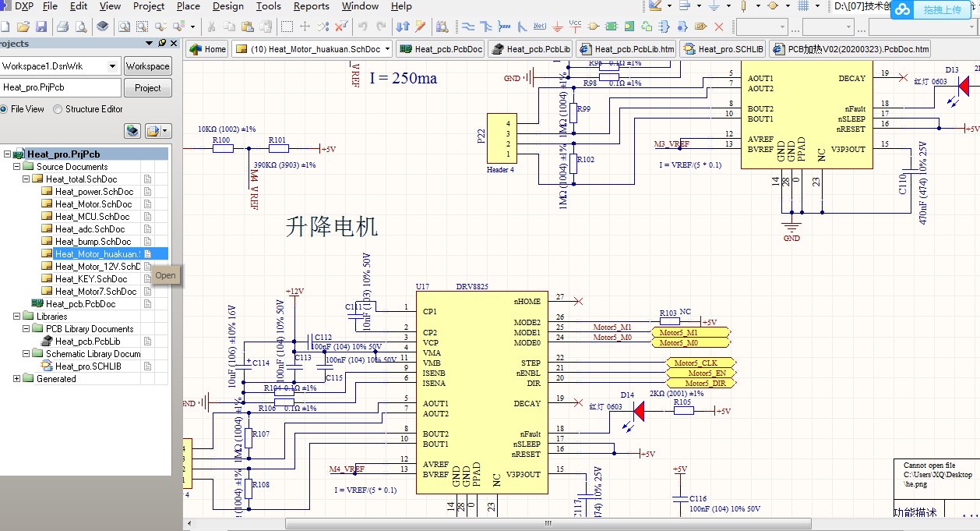Place a No ERC red cross marker
Image resolution: width=980 pixels, height=531 pixels.
tap(719, 27)
